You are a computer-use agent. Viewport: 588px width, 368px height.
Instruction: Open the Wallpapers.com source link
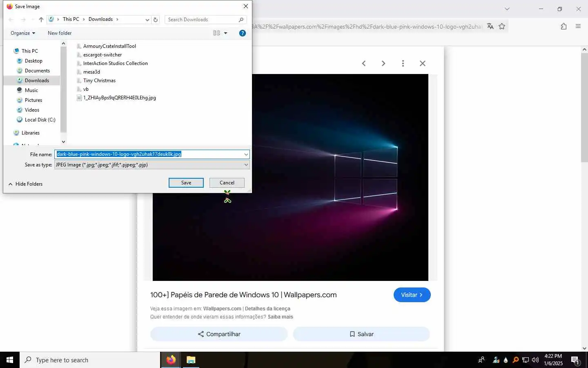222,309
